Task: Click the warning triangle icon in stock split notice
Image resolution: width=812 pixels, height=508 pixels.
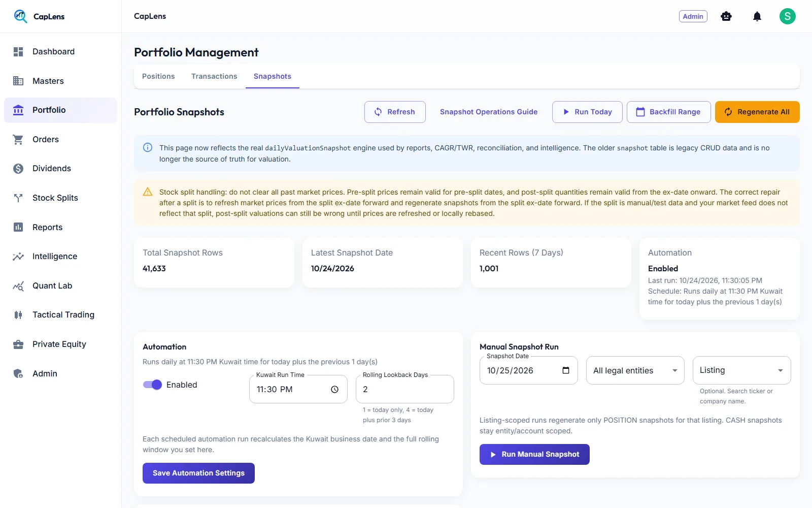Action: tap(148, 192)
